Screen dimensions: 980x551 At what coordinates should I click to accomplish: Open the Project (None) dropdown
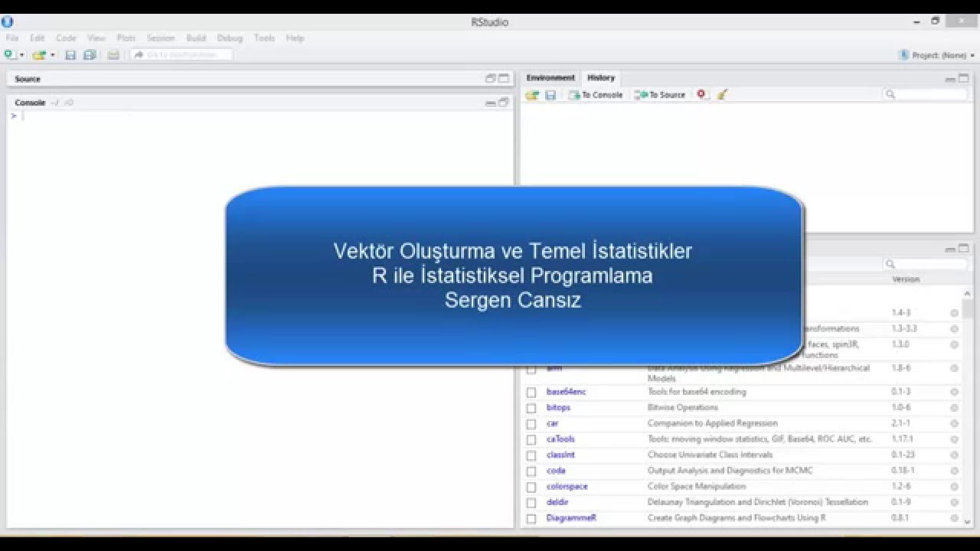[938, 55]
